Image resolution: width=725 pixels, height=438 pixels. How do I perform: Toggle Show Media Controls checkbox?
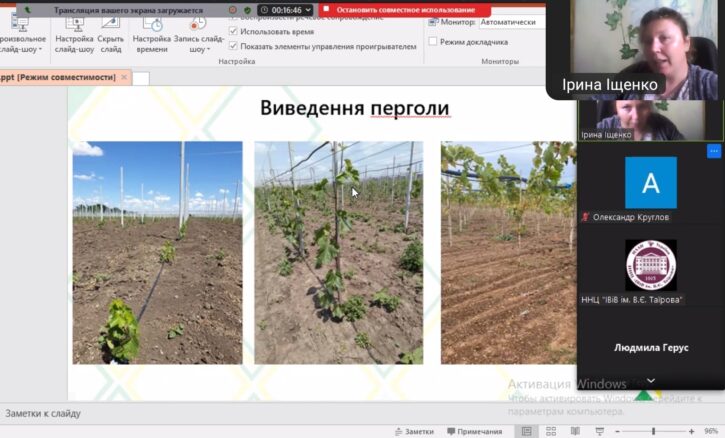point(233,46)
